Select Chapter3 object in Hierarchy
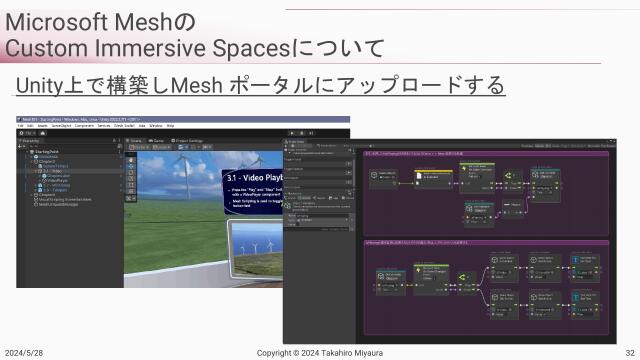Viewport: 640px width, 360px height. tap(47, 161)
